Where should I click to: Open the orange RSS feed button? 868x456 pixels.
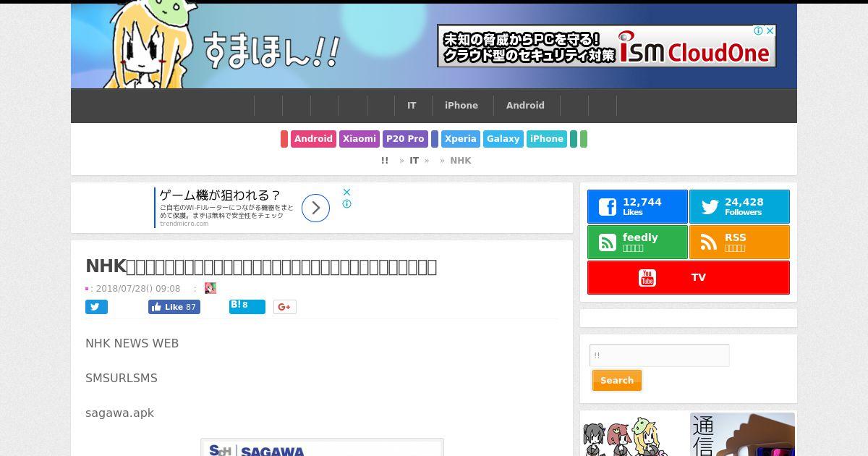[x=739, y=242]
